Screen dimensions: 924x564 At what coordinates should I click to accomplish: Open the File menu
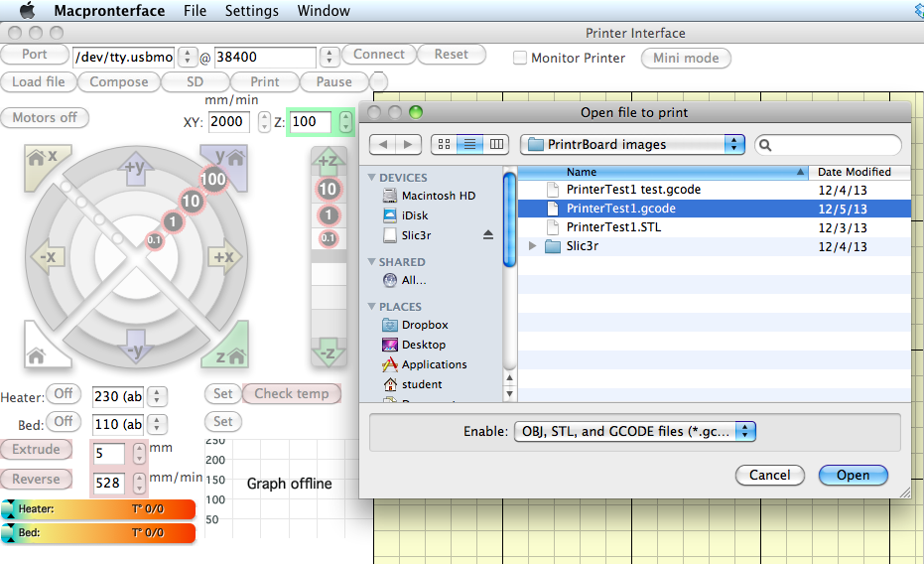pyautogui.click(x=196, y=11)
